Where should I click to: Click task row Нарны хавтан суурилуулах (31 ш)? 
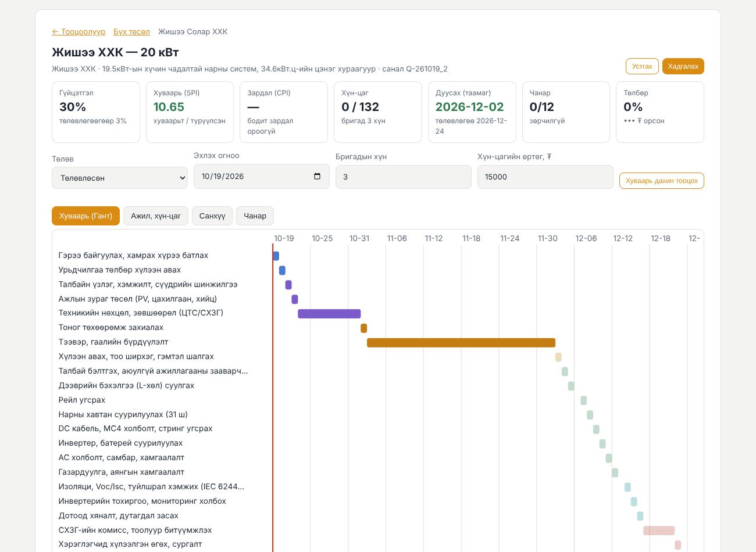pyautogui.click(x=123, y=414)
